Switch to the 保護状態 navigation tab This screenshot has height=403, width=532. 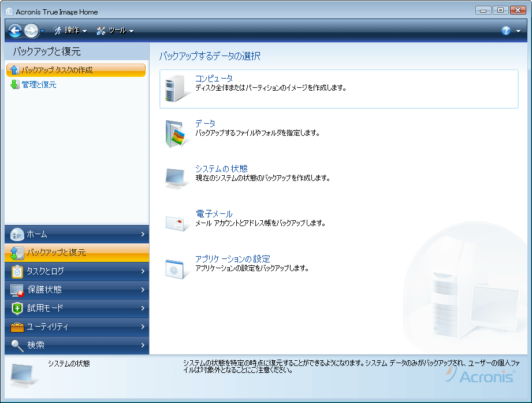(77, 290)
